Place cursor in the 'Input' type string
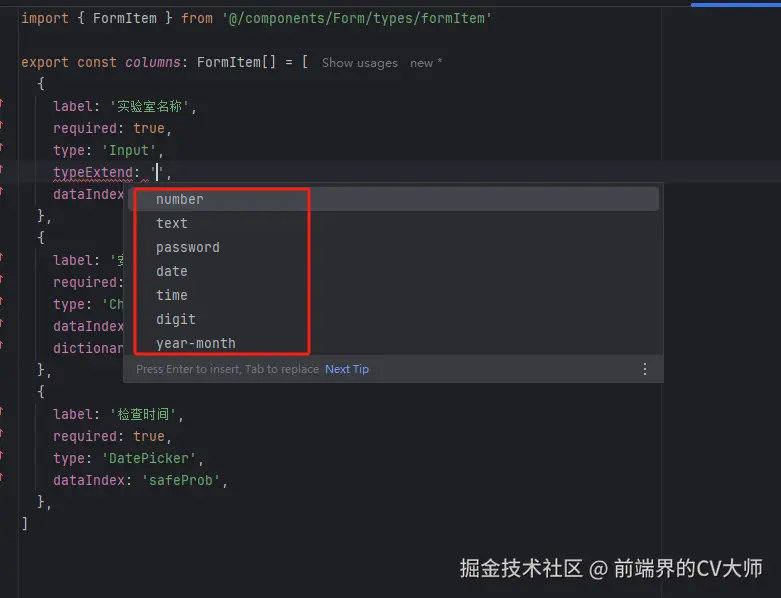The image size is (781, 598). click(x=129, y=150)
